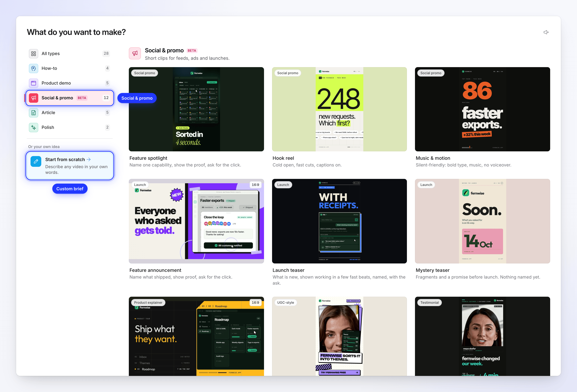Click the mute speaker icon

pos(546,32)
